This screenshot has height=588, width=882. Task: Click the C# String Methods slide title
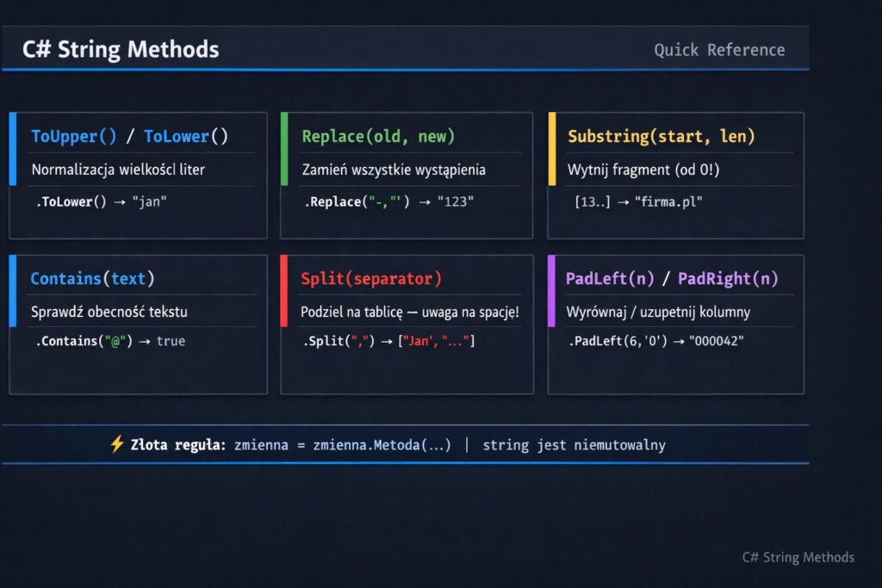click(x=121, y=50)
